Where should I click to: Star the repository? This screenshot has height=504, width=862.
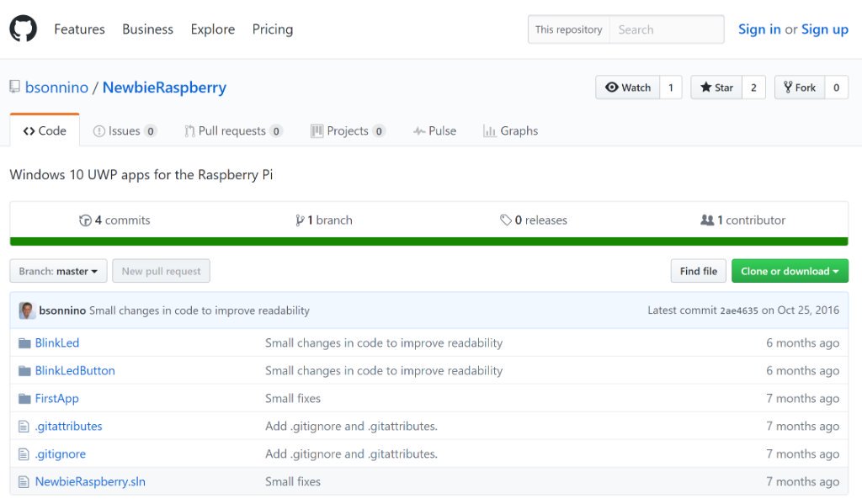716,88
